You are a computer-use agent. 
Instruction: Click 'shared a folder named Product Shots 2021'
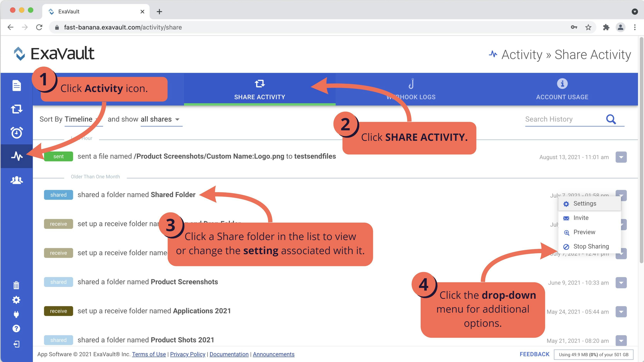tap(146, 340)
